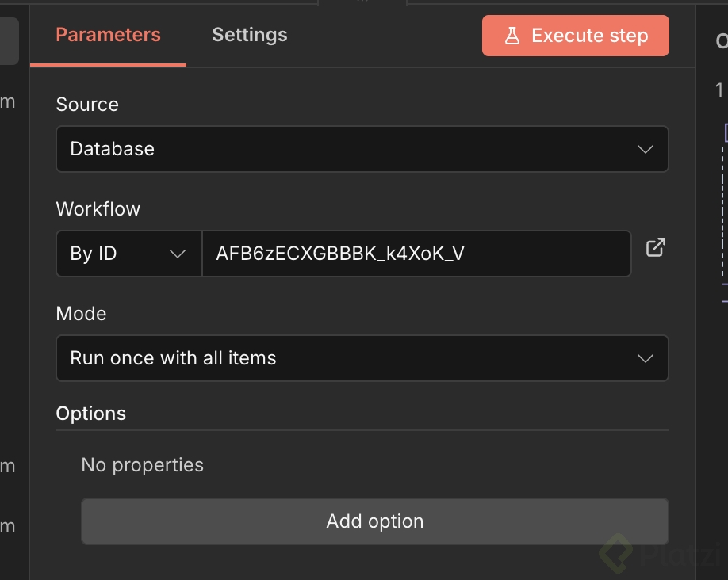This screenshot has width=728, height=580.
Task: Click the No properties placeholder text
Action: coord(142,465)
